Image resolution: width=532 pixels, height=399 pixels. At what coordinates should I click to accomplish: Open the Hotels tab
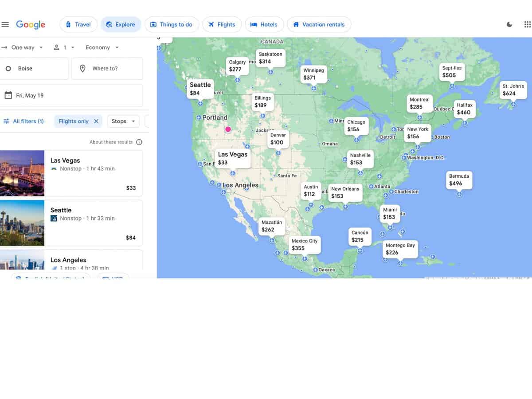[x=264, y=24]
